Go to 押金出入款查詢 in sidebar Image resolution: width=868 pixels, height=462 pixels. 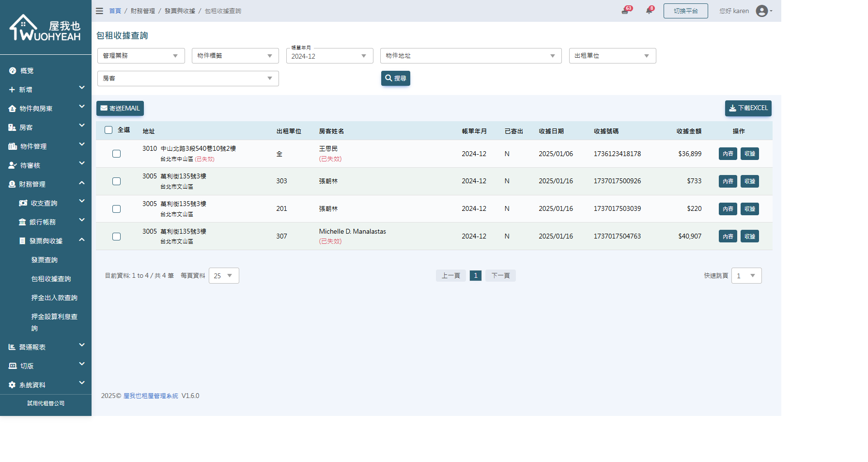[54, 298]
